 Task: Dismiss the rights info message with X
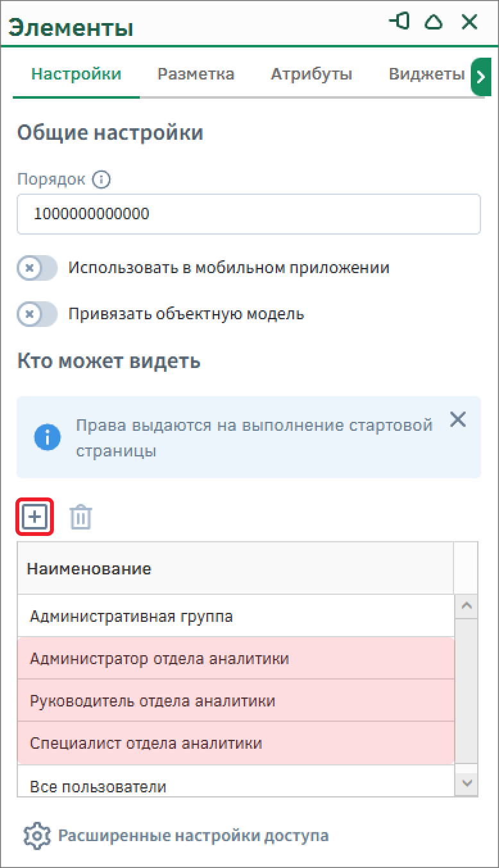coord(458,421)
